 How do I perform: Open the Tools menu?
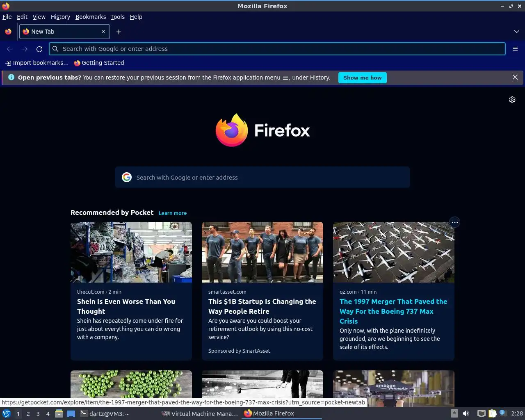click(x=118, y=17)
